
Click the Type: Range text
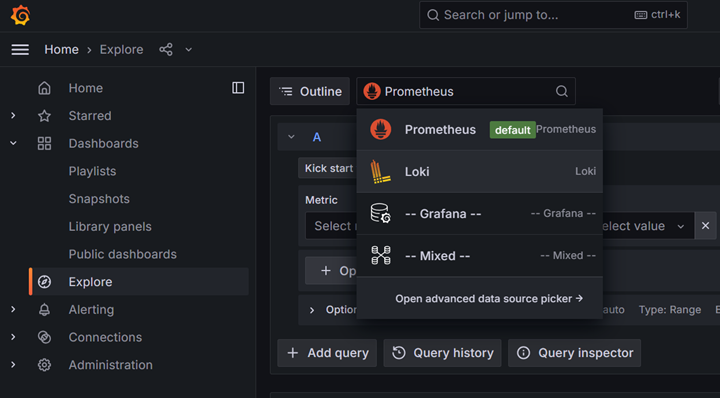[670, 310]
